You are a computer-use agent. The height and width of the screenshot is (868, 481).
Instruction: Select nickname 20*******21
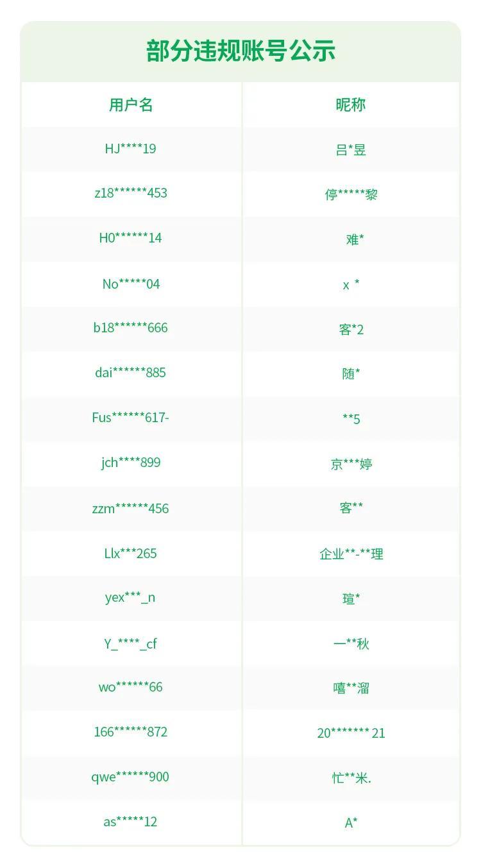pyautogui.click(x=351, y=733)
